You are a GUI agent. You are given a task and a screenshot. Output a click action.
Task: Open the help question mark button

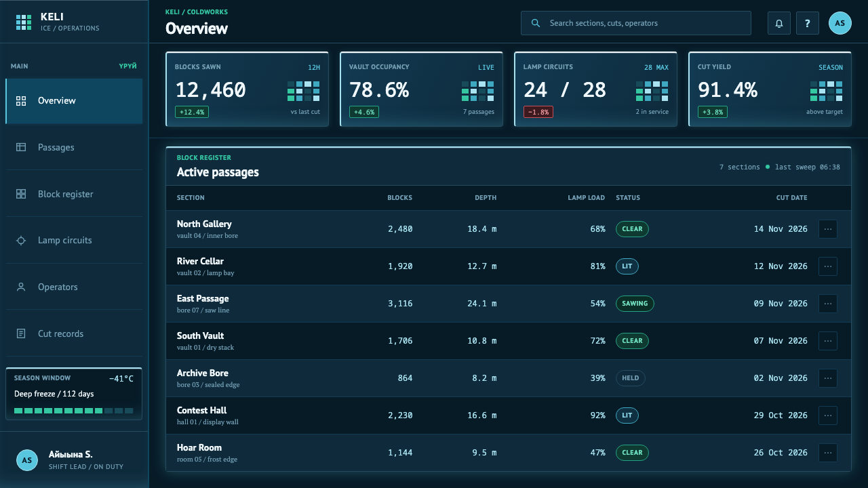pyautogui.click(x=808, y=23)
